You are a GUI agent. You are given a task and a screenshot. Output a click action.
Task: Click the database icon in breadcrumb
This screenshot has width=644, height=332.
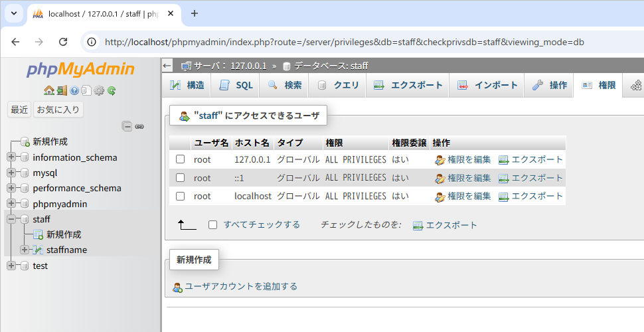click(x=287, y=66)
